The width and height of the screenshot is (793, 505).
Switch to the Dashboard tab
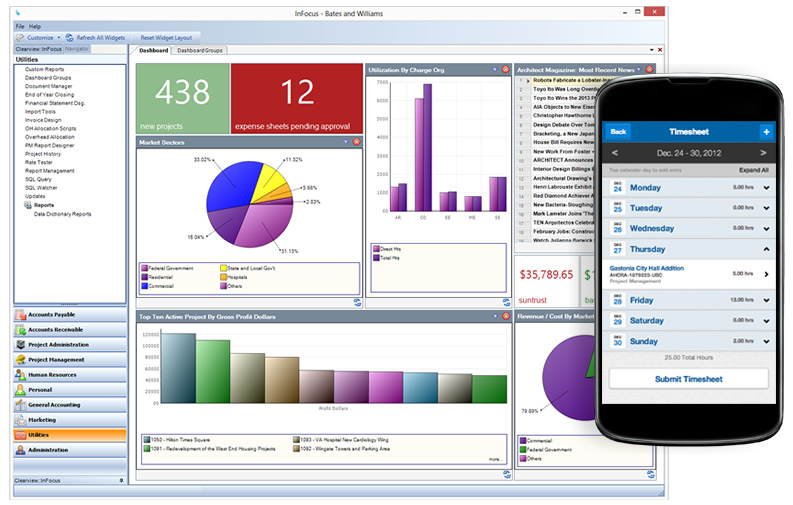(153, 51)
